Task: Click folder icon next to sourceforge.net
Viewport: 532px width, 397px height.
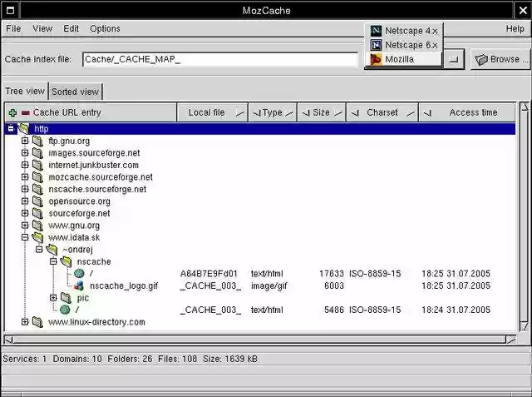Action: [37, 213]
